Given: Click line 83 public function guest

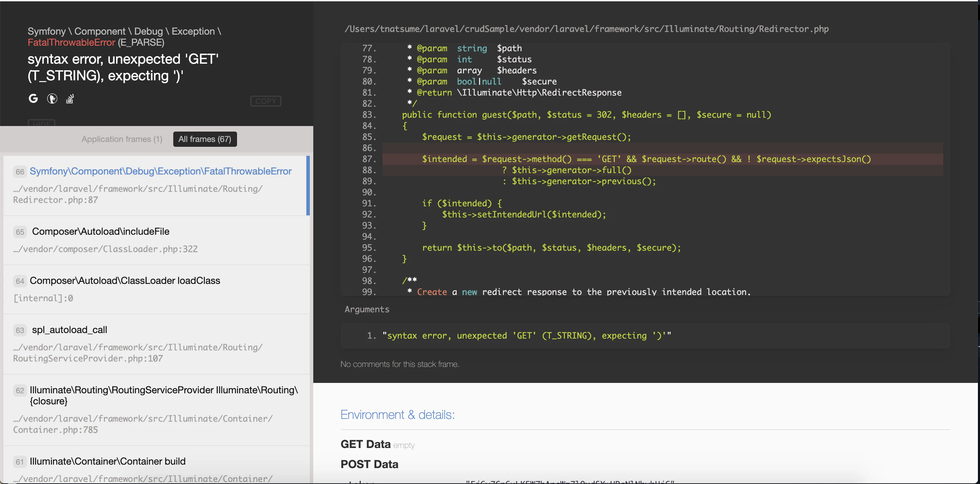Looking at the screenshot, I should tap(586, 115).
